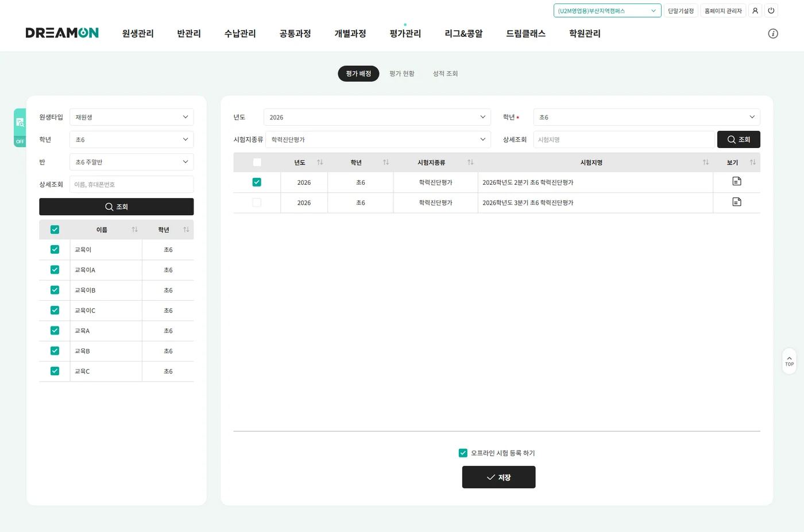Uncheck student 교육이C checkbox

click(x=55, y=310)
